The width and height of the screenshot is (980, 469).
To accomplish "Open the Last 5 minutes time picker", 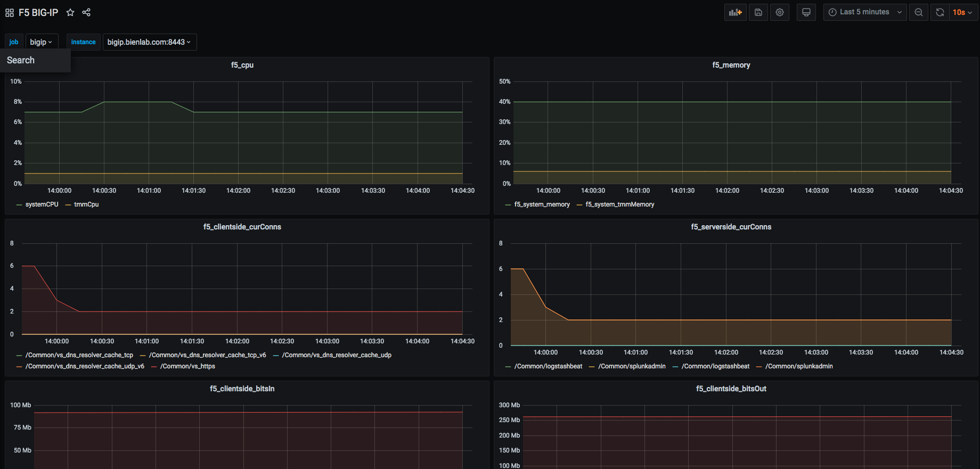I will click(x=864, y=12).
